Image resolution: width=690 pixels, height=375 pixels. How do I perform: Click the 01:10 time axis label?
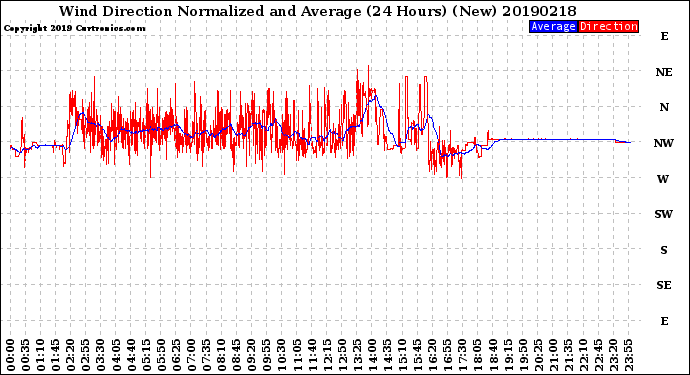click(x=40, y=355)
